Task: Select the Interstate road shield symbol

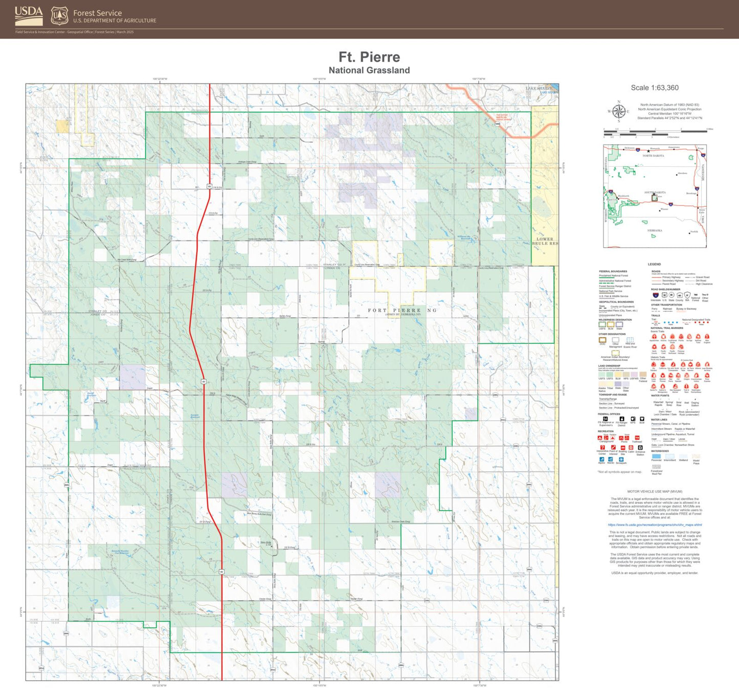Action: point(656,295)
